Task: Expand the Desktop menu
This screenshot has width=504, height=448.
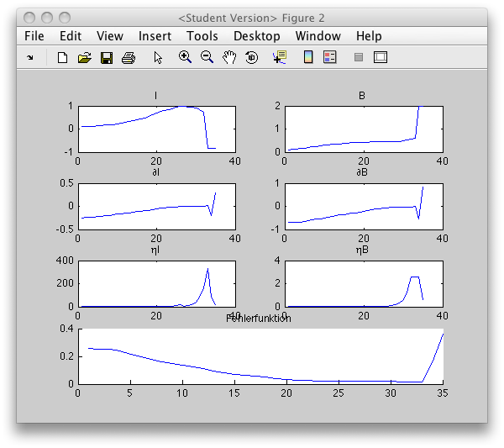Action: point(256,36)
